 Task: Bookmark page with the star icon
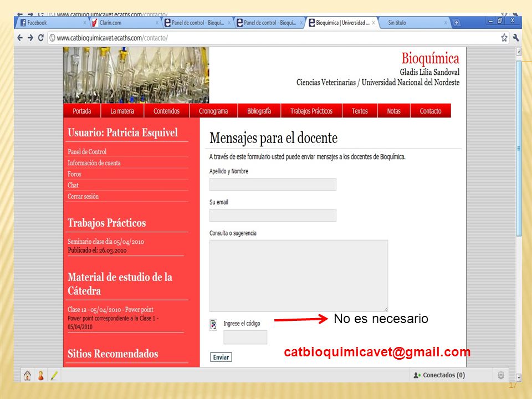[504, 38]
